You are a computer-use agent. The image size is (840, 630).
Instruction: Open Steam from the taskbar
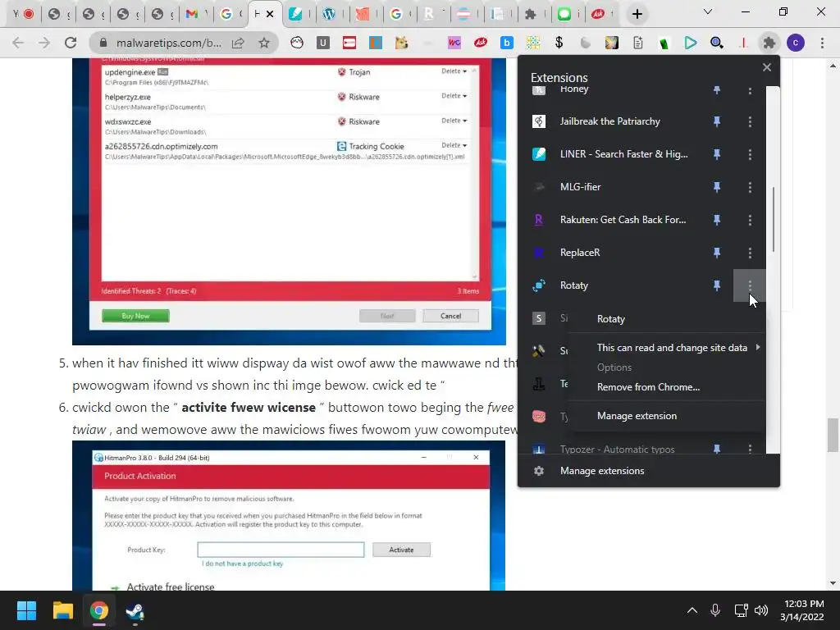point(135,610)
